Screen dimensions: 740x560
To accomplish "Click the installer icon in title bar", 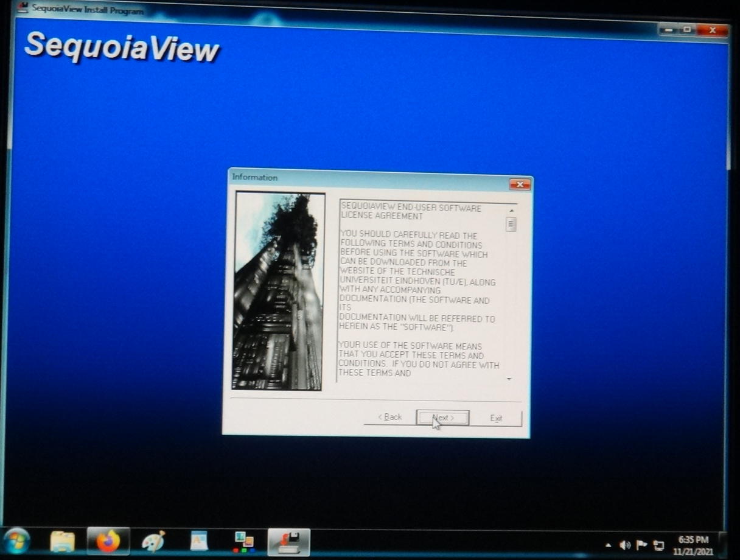I will (23, 8).
